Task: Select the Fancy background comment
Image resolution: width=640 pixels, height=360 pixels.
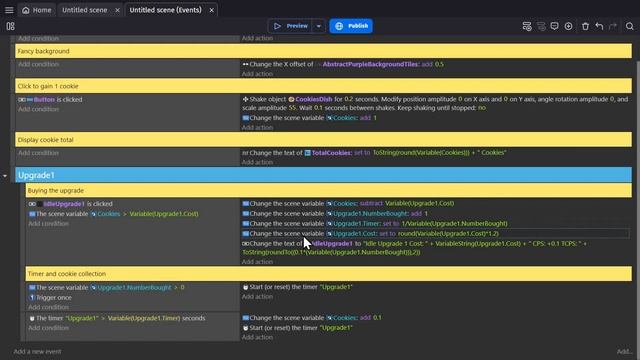Action: (x=323, y=51)
